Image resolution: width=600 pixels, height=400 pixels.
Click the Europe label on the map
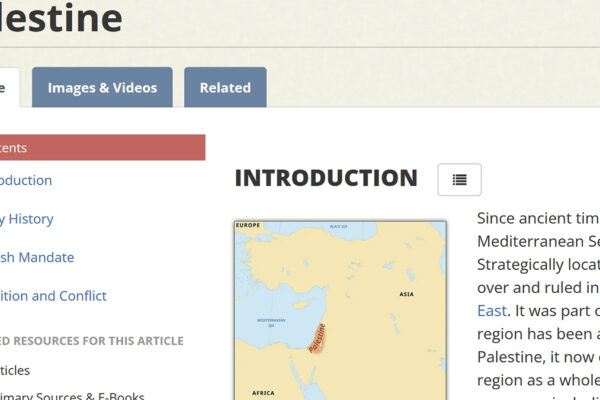[x=247, y=226]
